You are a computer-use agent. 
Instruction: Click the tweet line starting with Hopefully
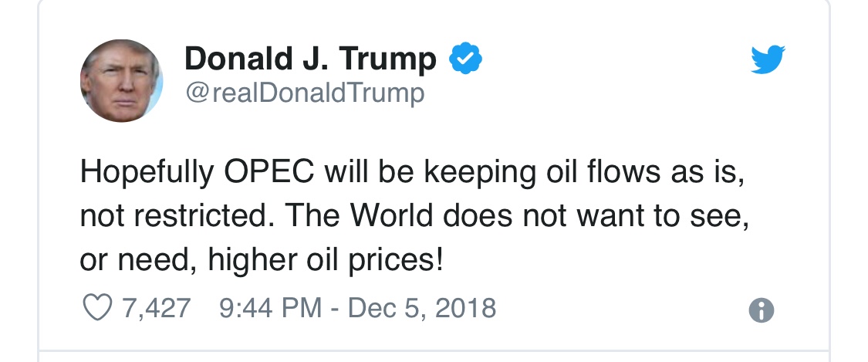(x=413, y=173)
